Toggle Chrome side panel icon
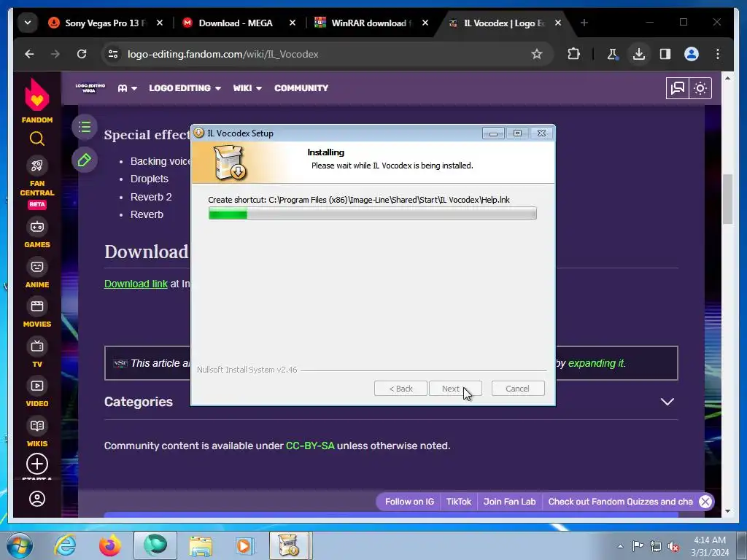The image size is (747, 560). coord(665,54)
